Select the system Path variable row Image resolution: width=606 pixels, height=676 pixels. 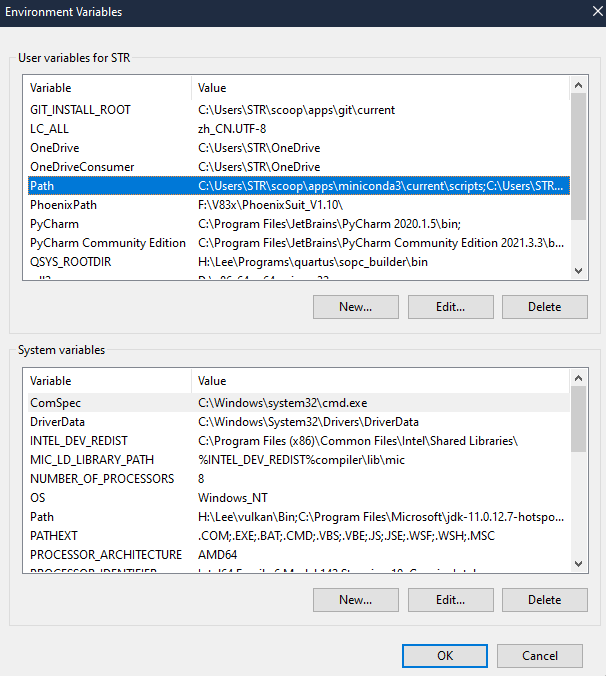coord(42,517)
